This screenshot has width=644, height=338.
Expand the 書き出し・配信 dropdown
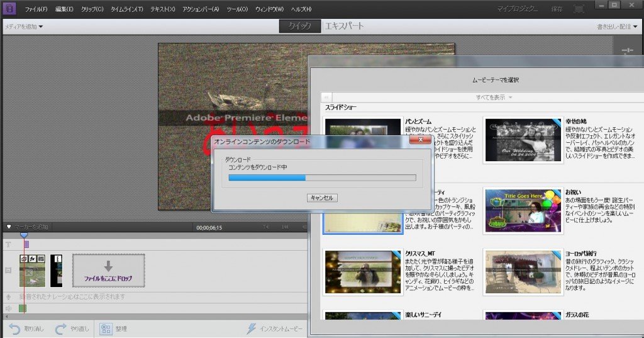(x=618, y=26)
